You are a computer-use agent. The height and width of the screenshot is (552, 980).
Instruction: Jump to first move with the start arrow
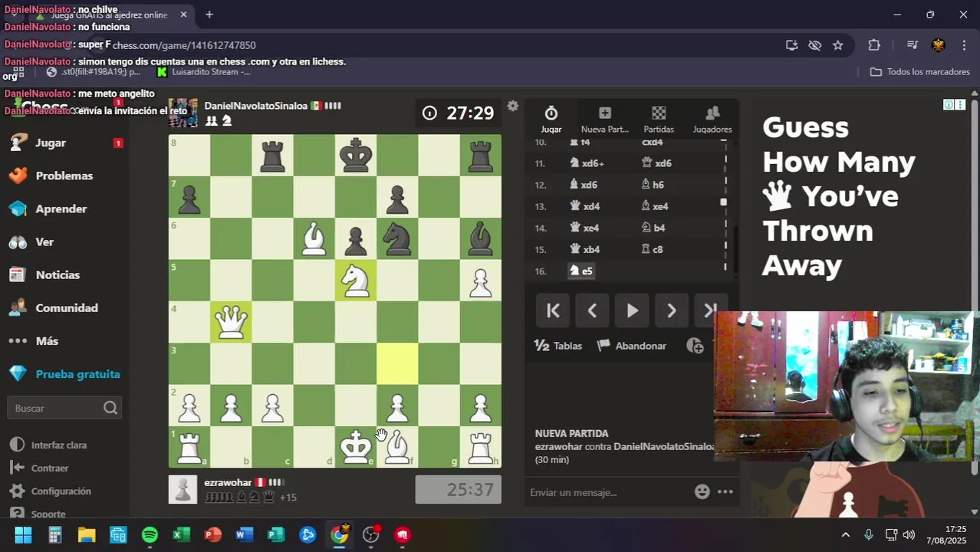pyautogui.click(x=553, y=310)
